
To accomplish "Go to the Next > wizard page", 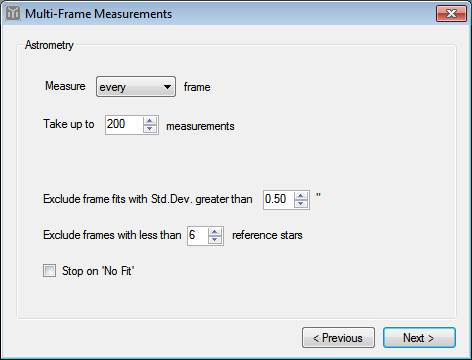I will point(419,338).
